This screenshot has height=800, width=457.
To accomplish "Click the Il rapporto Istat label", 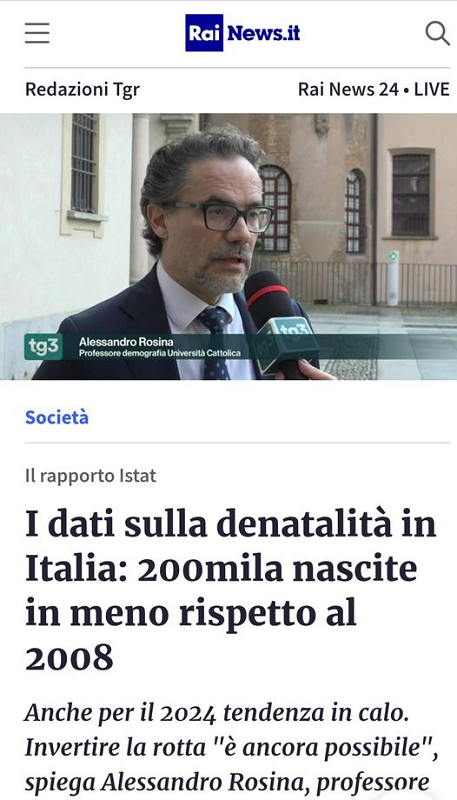I will (x=90, y=476).
